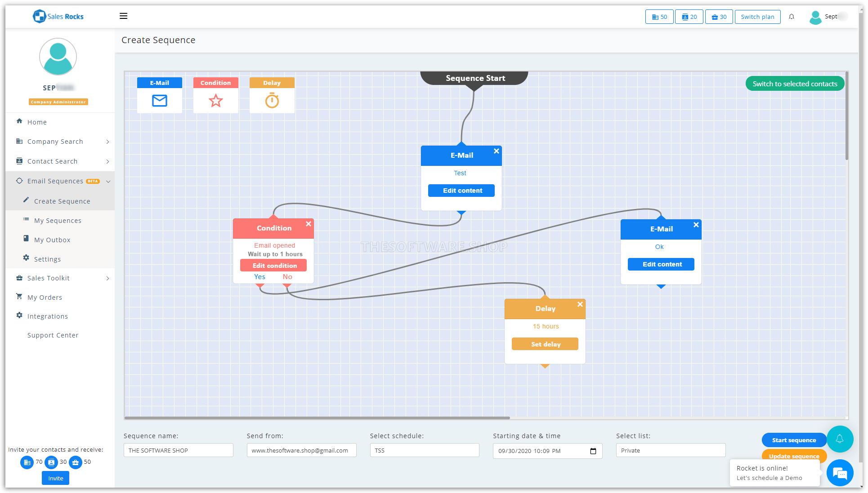Remove the Delay node using its X

(x=580, y=304)
